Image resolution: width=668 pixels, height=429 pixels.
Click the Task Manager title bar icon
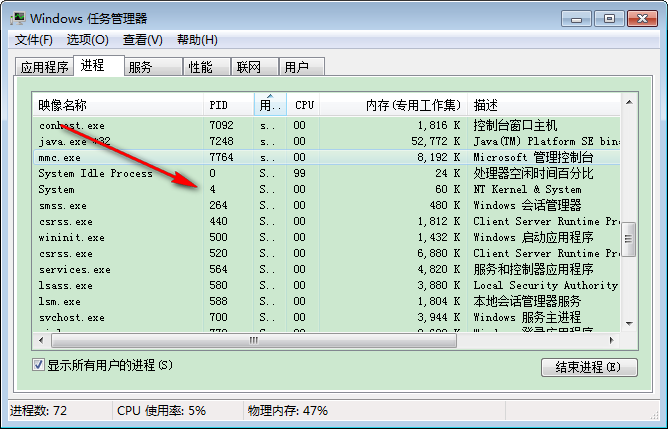point(18,18)
